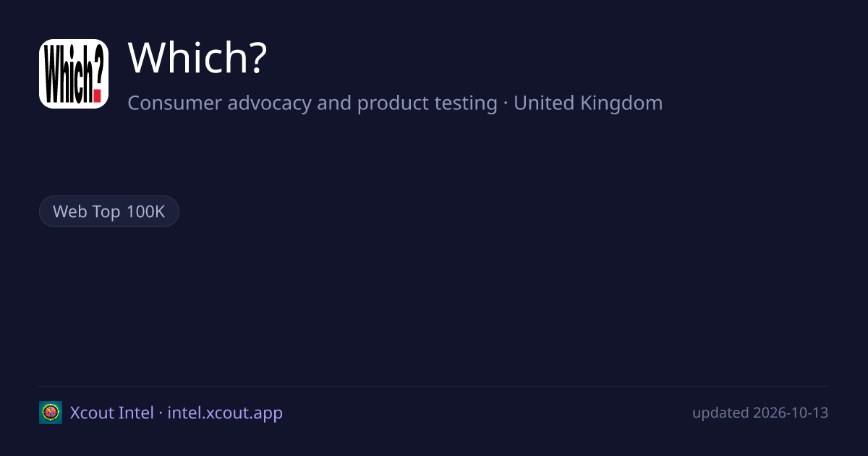Click the Xcout Intel brand name
868x456 pixels.
pyautogui.click(x=111, y=413)
